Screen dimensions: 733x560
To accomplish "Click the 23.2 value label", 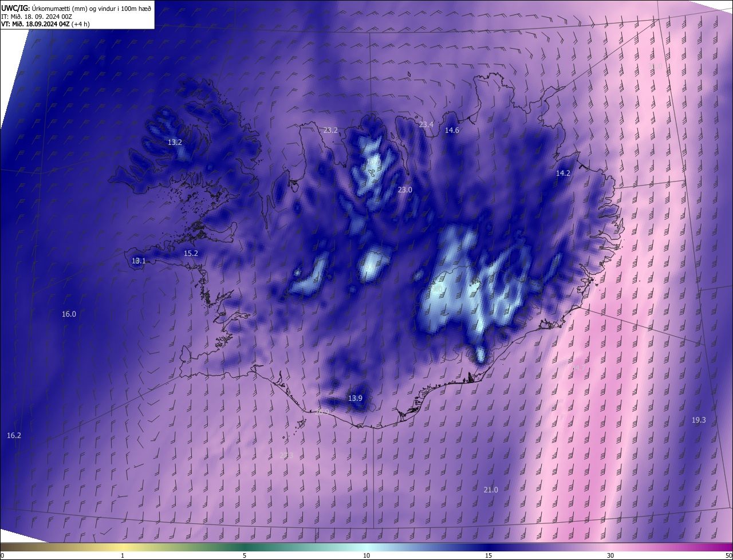I will [330, 131].
